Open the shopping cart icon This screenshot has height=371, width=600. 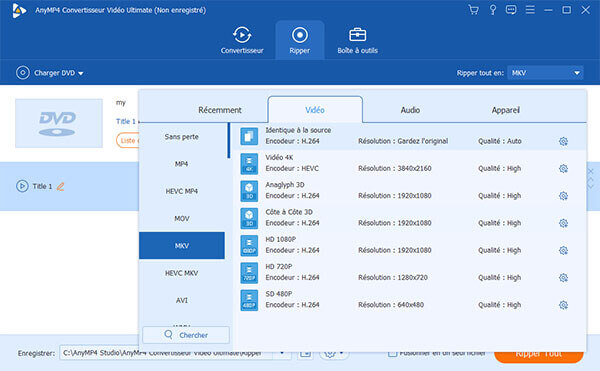tap(473, 10)
